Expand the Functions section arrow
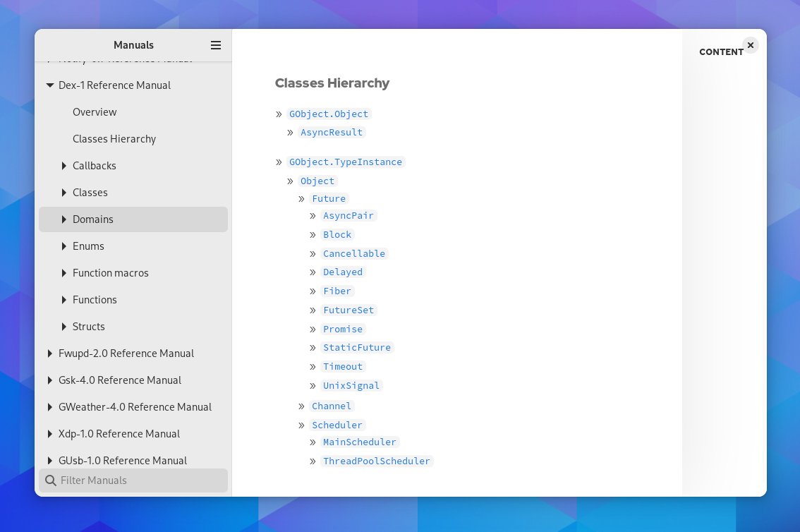Image resolution: width=800 pixels, height=532 pixels. [63, 299]
